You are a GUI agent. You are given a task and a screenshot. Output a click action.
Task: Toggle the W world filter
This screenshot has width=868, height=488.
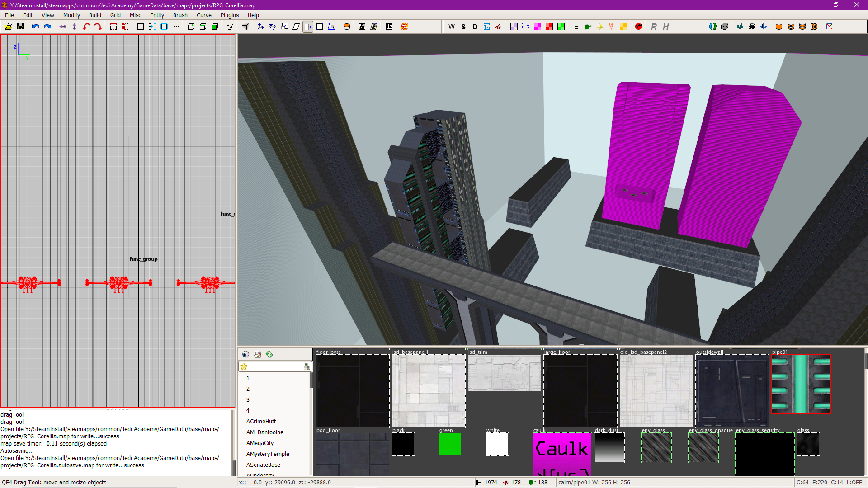tap(452, 27)
